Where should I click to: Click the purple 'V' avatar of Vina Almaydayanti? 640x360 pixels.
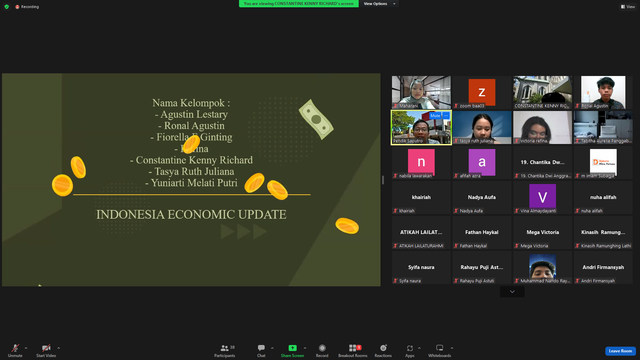[542, 197]
